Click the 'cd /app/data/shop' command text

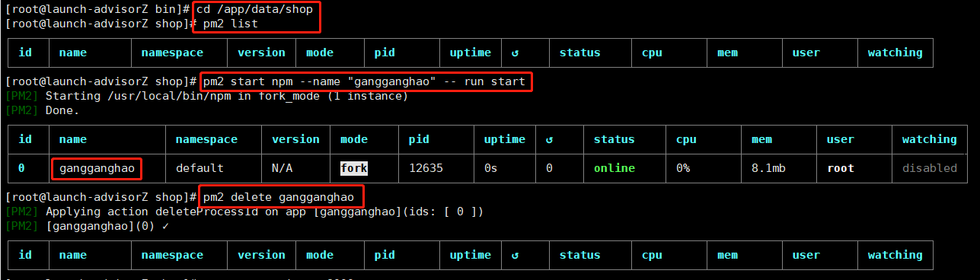254,9
